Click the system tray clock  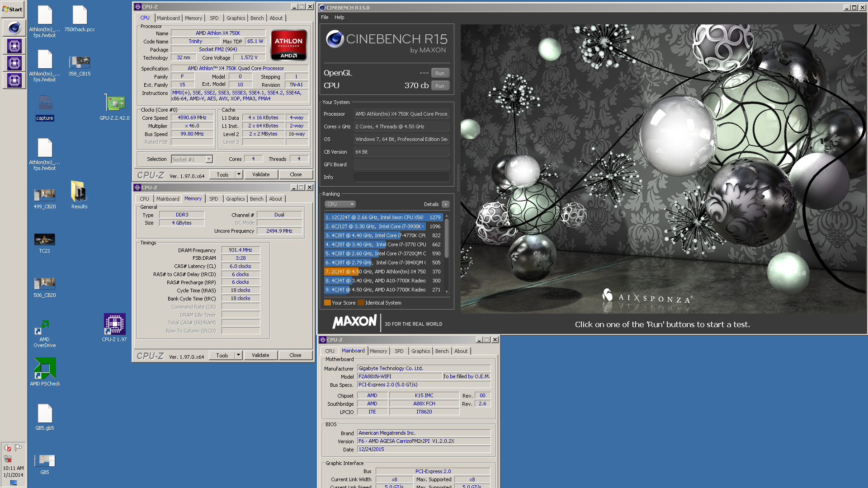pos(14,471)
